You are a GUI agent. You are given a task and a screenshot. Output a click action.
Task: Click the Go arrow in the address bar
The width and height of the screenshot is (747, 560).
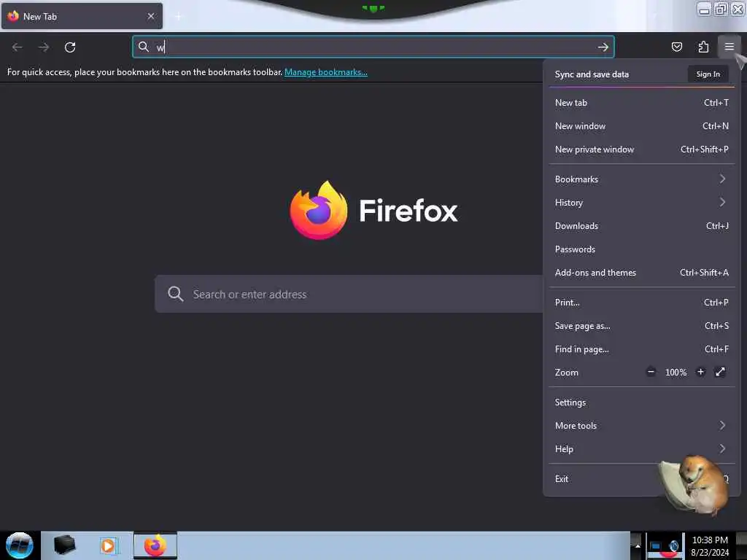pos(603,47)
